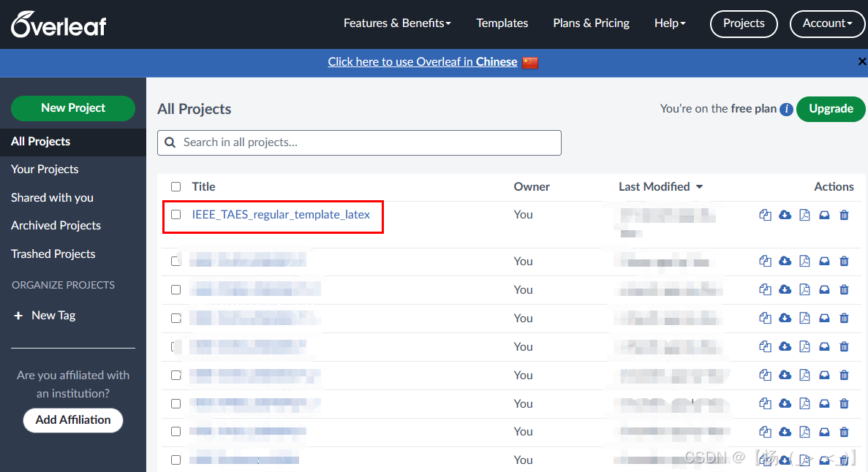Image resolution: width=868 pixels, height=472 pixels.
Task: Click the trash icon in the fourth project row
Action: pos(844,318)
